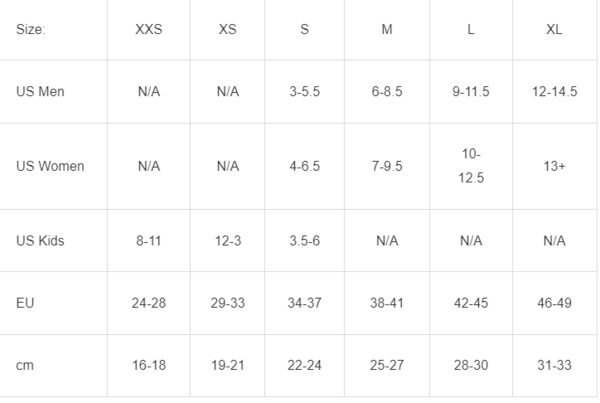Click the US Kids 8-11 cell
Viewport: 600px width, 403px height.
click(148, 241)
